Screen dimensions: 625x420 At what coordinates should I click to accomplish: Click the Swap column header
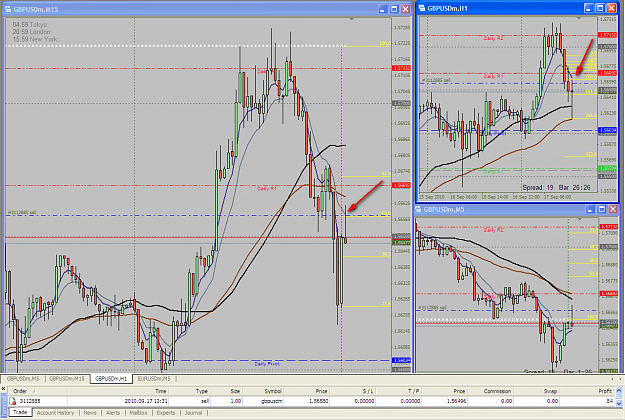537,391
